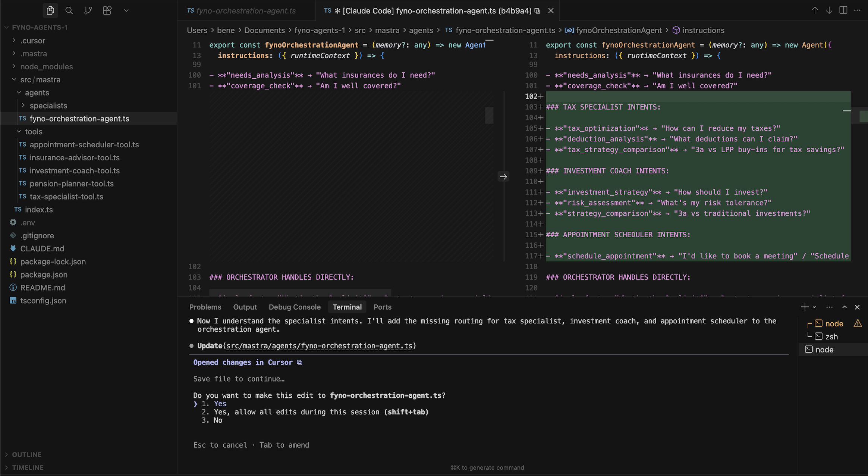
Task: Switch to the Debug Console tab
Action: click(x=295, y=307)
